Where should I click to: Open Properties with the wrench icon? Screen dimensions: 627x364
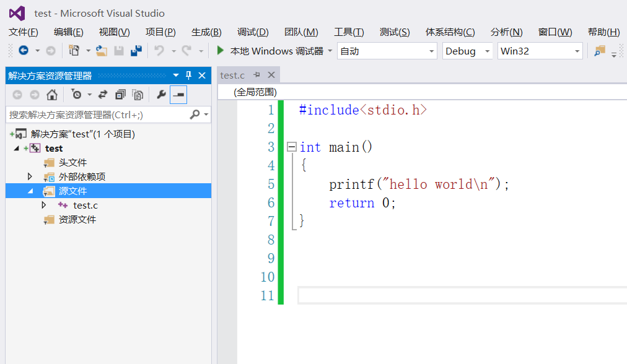tap(161, 95)
